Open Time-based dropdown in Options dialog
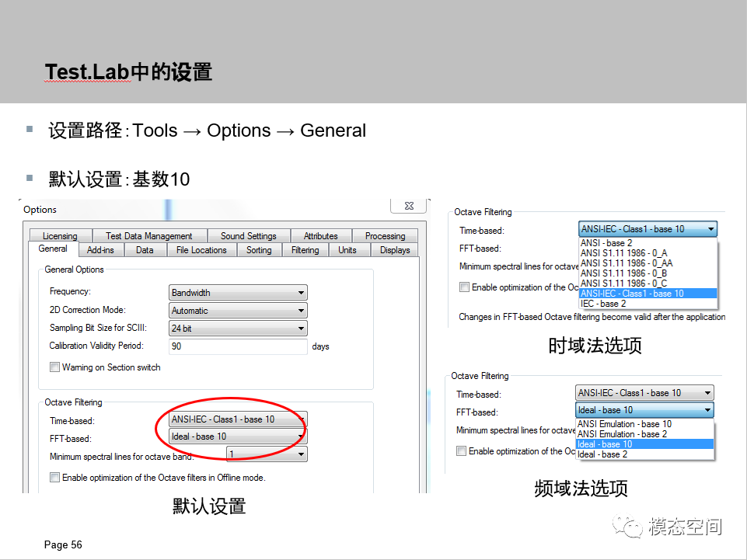The height and width of the screenshot is (560, 747). (238, 419)
